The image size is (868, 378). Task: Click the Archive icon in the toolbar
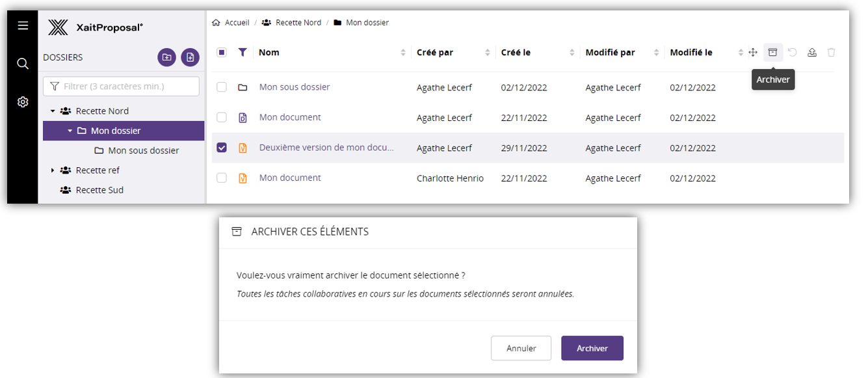pyautogui.click(x=772, y=53)
